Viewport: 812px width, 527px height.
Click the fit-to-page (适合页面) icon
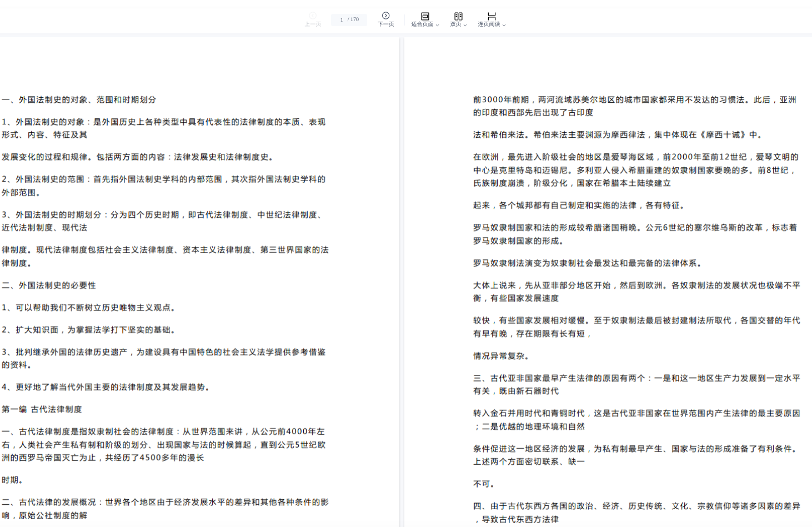(425, 16)
